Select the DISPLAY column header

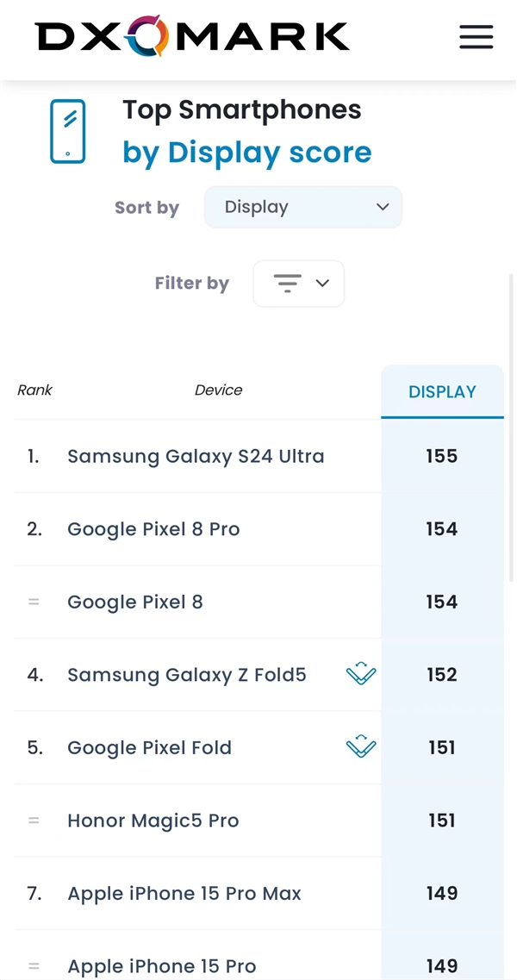[442, 391]
